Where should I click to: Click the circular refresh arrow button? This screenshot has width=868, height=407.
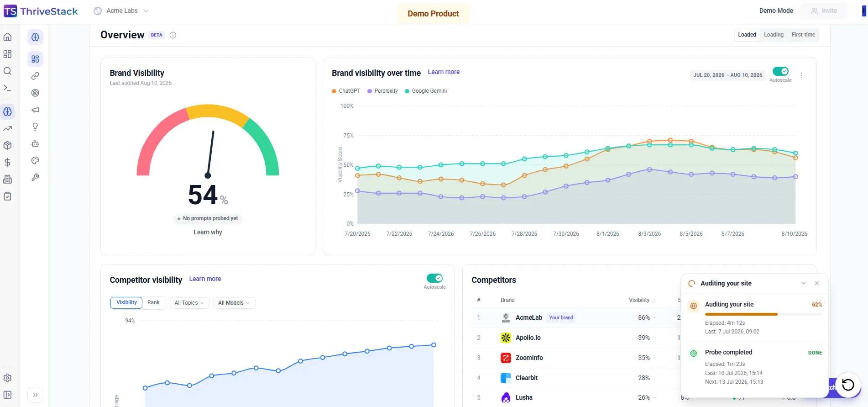point(848,385)
